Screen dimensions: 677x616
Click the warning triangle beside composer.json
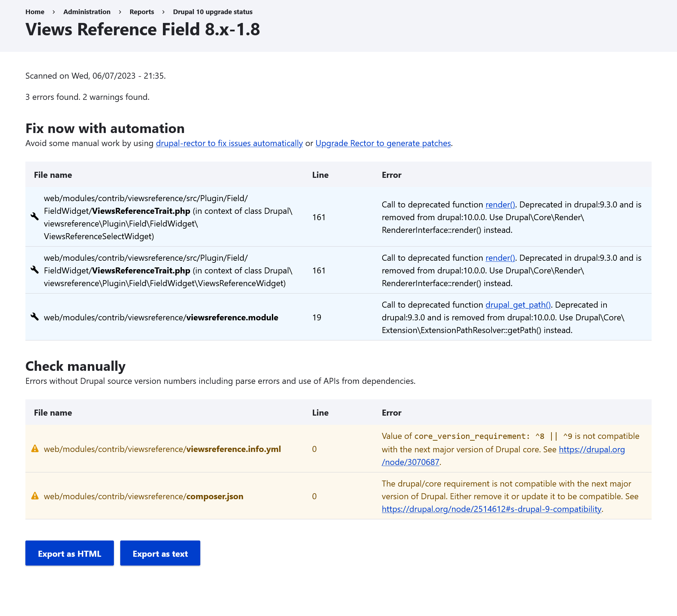[35, 496]
